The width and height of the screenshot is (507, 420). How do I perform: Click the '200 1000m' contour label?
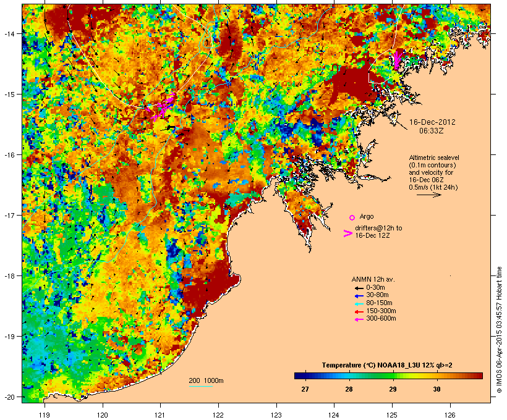point(206,380)
